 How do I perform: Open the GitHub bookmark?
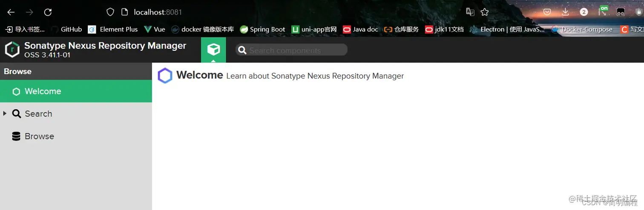[66, 29]
